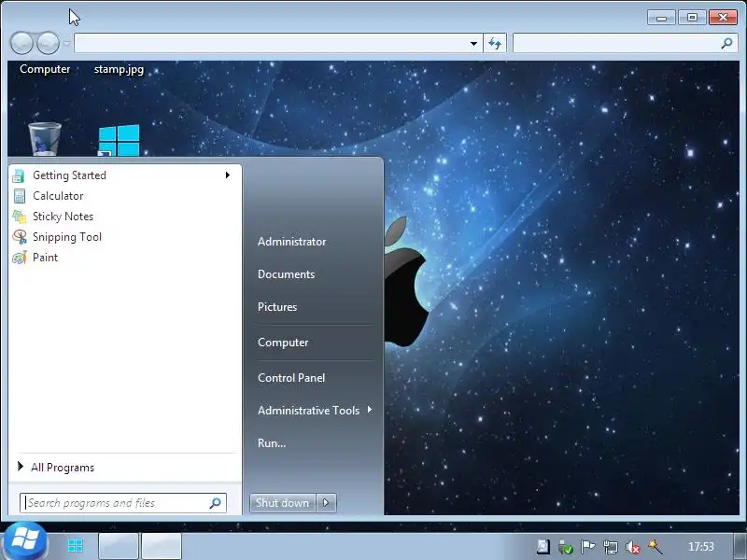The image size is (747, 560).
Task: Click the Refresh button
Action: coord(495,43)
